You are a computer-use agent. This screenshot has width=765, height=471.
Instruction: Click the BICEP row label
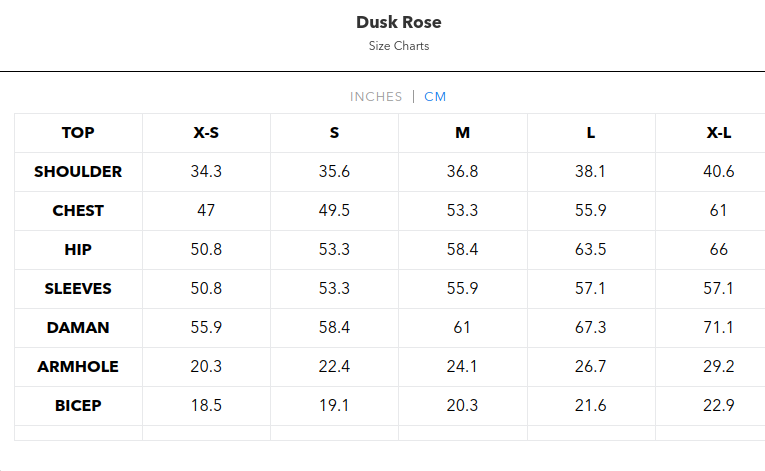tap(78, 406)
